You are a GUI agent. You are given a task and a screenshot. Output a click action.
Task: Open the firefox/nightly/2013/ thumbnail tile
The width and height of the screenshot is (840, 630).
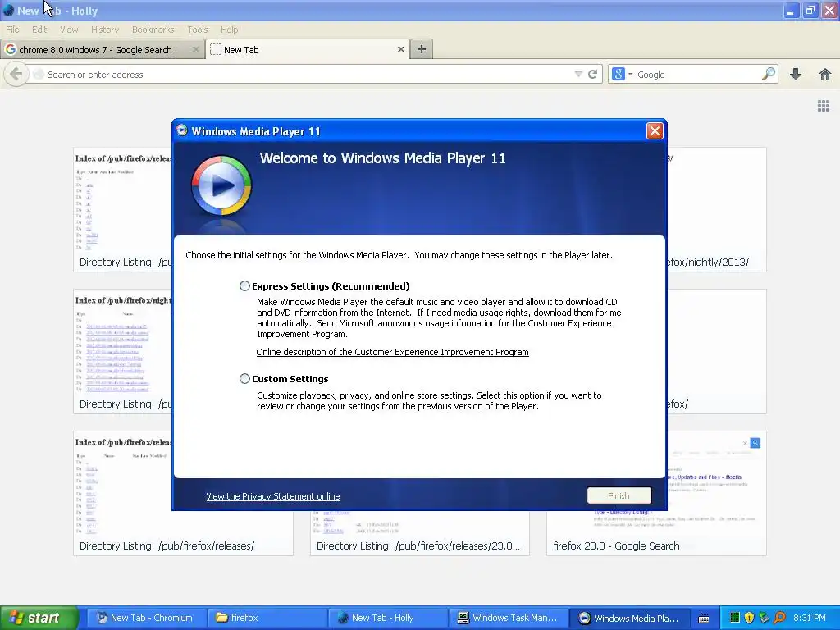click(716, 210)
